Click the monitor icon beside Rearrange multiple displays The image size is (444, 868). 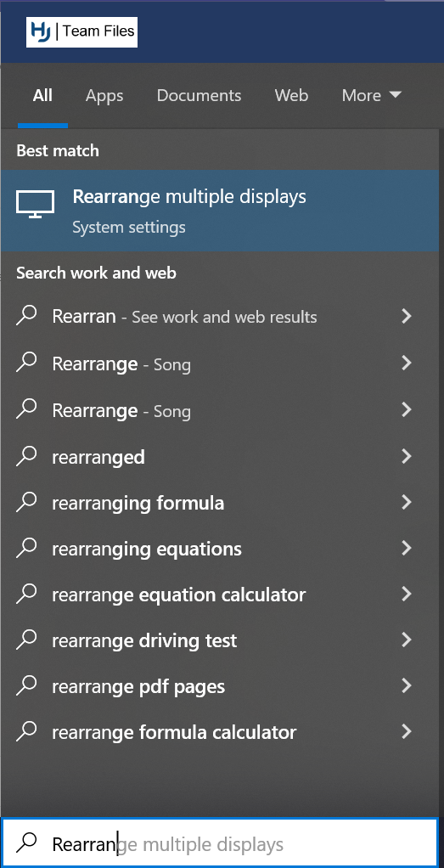[35, 205]
